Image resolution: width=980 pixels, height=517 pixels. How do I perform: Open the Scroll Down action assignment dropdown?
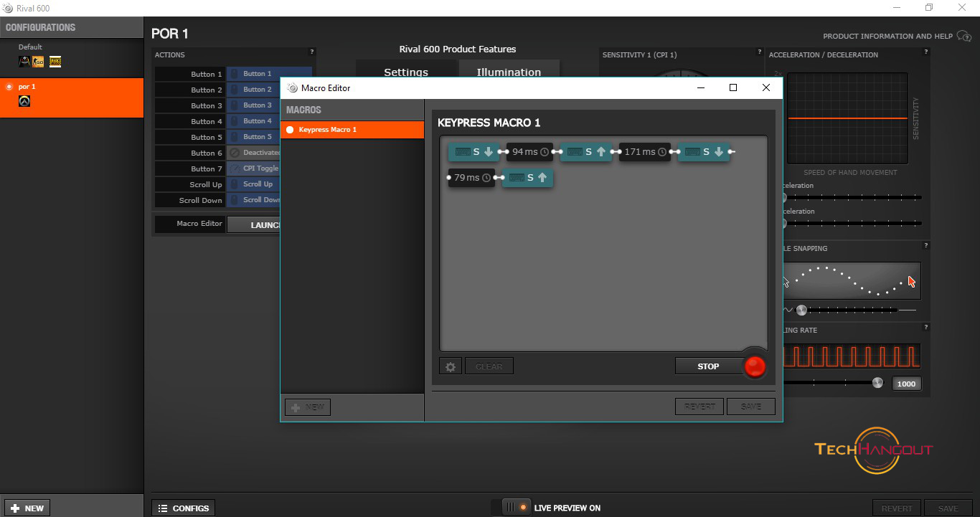tap(253, 200)
